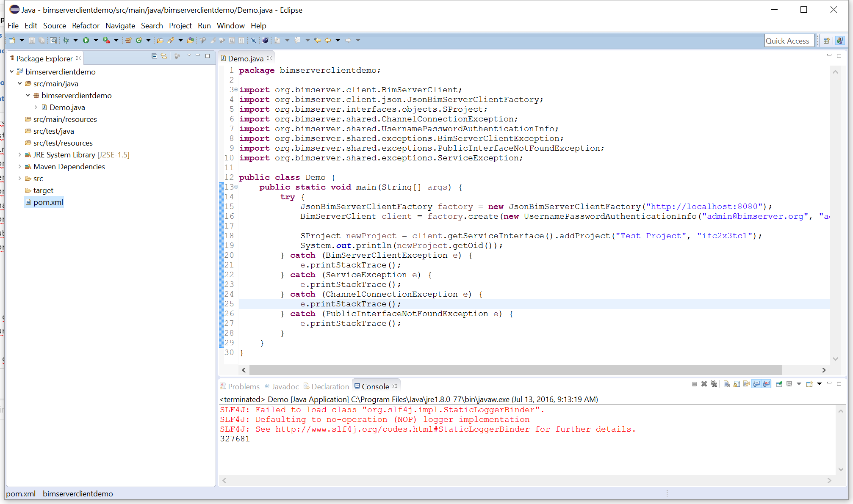
Task: Click the Debug bug icon
Action: click(x=66, y=40)
